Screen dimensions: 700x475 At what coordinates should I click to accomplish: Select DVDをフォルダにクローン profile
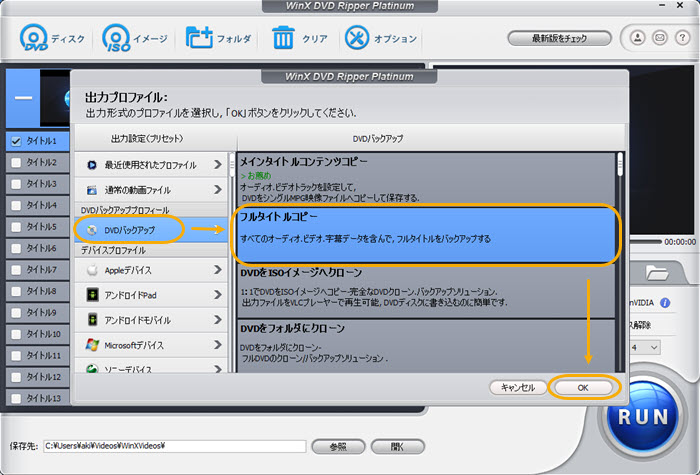[426, 346]
